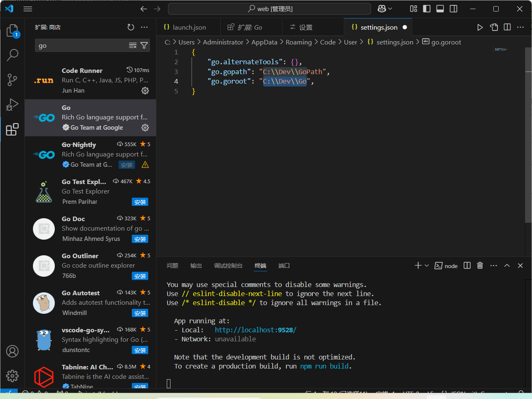Click the Roaming breadcrumb
Viewport: 532px width, 399px height.
pyautogui.click(x=299, y=42)
